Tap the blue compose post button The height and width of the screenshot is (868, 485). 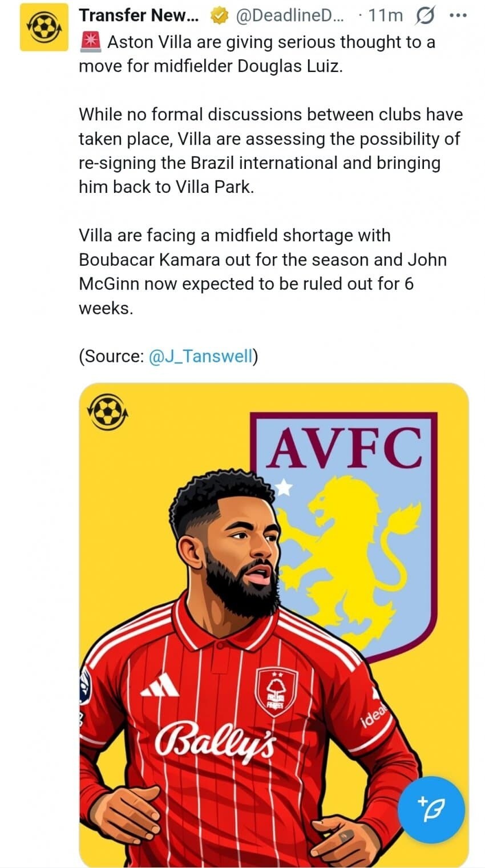click(x=431, y=809)
